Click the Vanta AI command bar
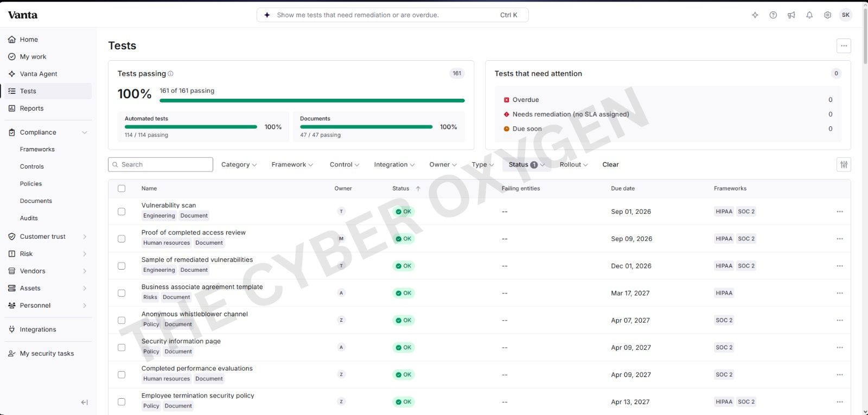Screen dimensions: 868x415 click(393, 15)
